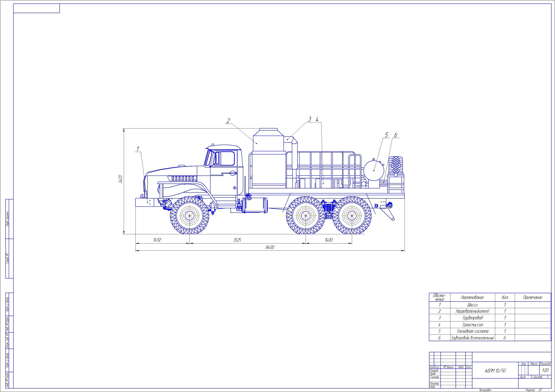Click 'Трубопроводы вспомогательные' table cell
The image size is (555, 392).
(472, 338)
